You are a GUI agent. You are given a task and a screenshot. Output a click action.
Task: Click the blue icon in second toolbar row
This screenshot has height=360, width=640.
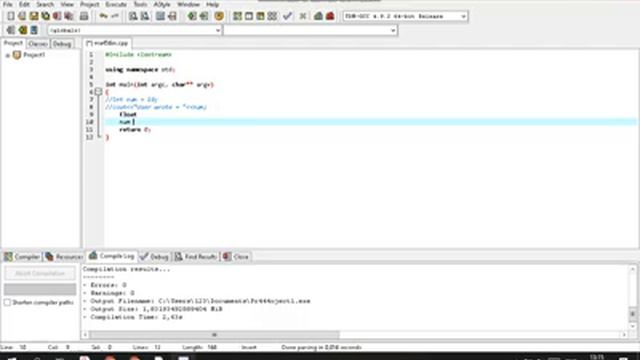tap(34, 30)
